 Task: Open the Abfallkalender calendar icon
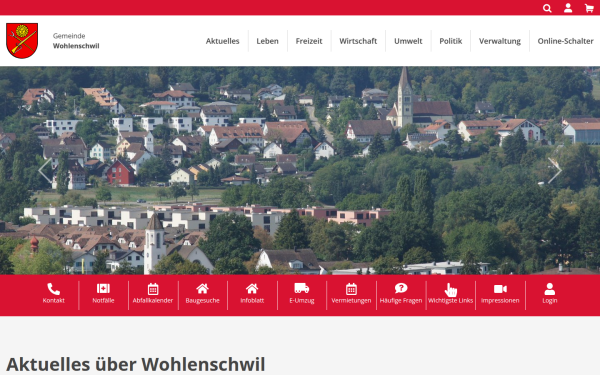click(x=153, y=289)
